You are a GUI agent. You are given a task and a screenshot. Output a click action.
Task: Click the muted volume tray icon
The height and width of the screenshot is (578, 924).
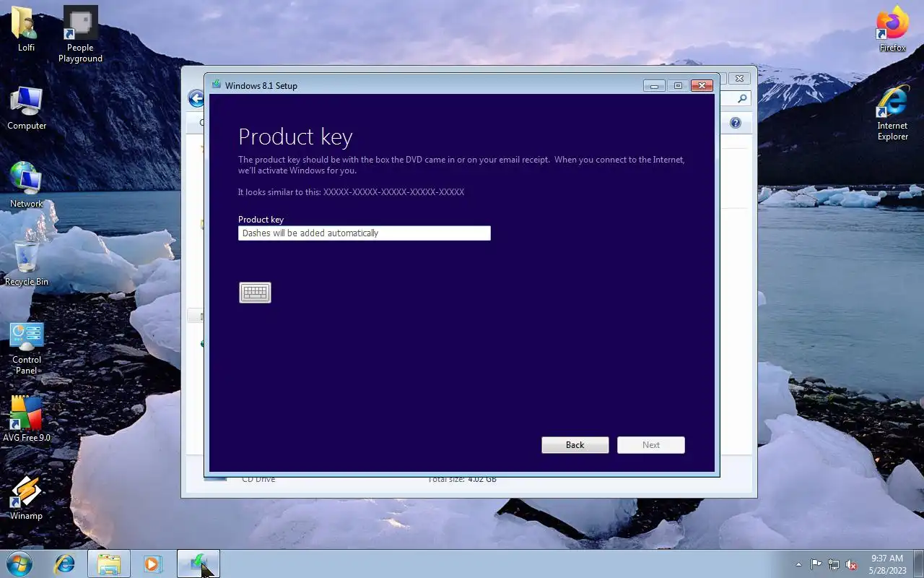pyautogui.click(x=851, y=564)
